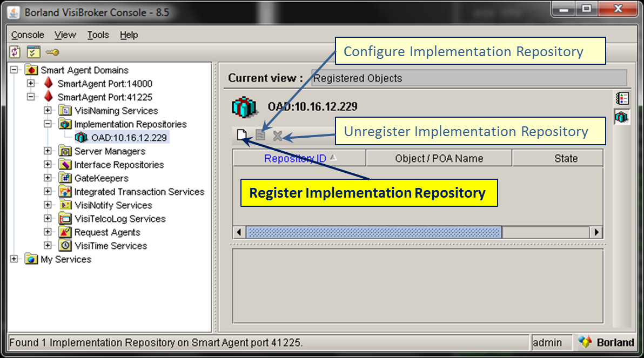Click the refresh icon in the top toolbar
The image size is (644, 358).
click(x=15, y=52)
